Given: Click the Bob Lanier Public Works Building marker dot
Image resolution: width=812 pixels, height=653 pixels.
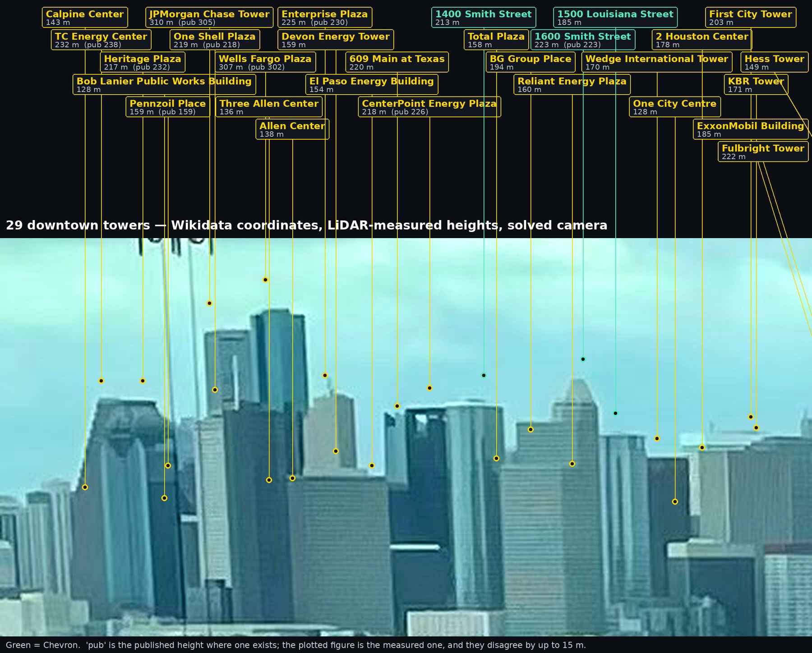Looking at the screenshot, I should [164, 498].
